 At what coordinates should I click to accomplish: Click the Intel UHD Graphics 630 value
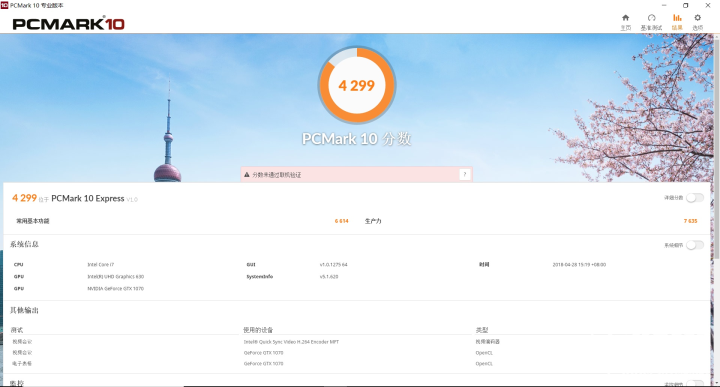[116, 277]
